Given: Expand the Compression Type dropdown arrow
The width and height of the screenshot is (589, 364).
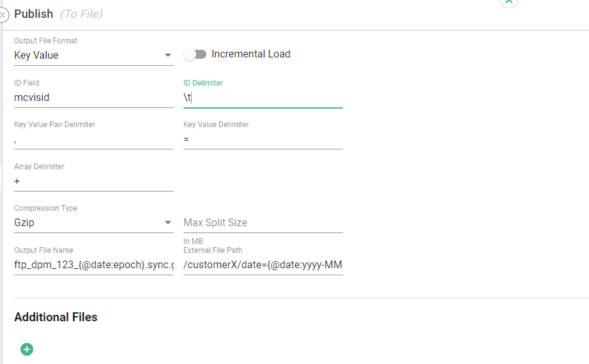Looking at the screenshot, I should pyautogui.click(x=168, y=222).
